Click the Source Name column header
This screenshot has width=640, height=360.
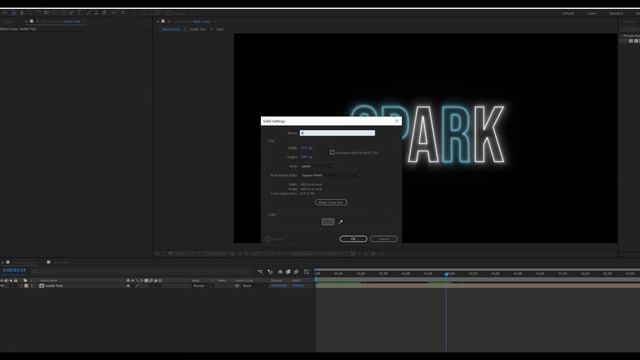(x=49, y=281)
